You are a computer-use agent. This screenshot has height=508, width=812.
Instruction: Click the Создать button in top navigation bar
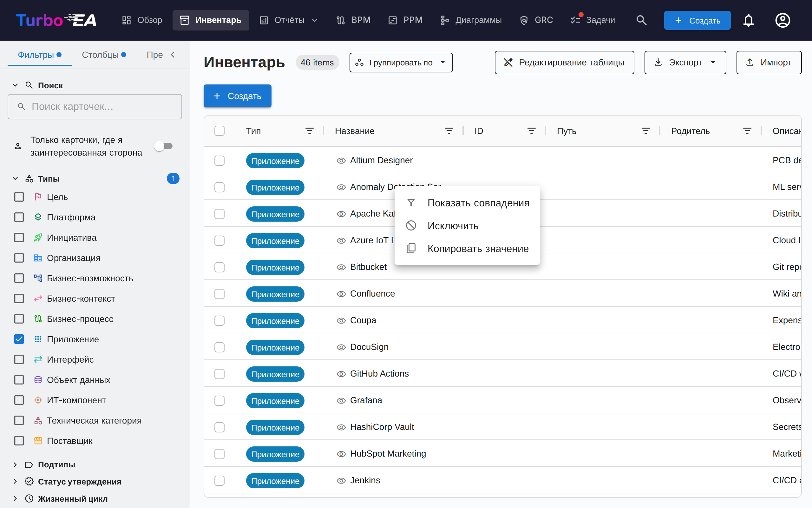(697, 21)
